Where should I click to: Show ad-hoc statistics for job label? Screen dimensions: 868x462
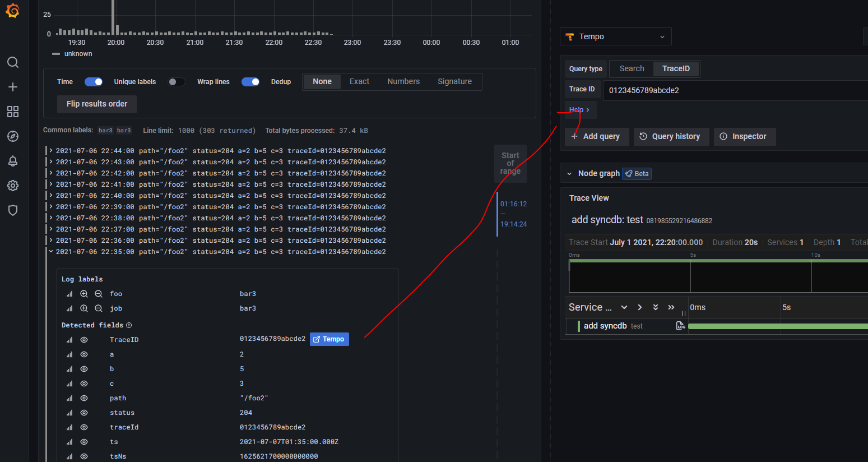point(69,308)
